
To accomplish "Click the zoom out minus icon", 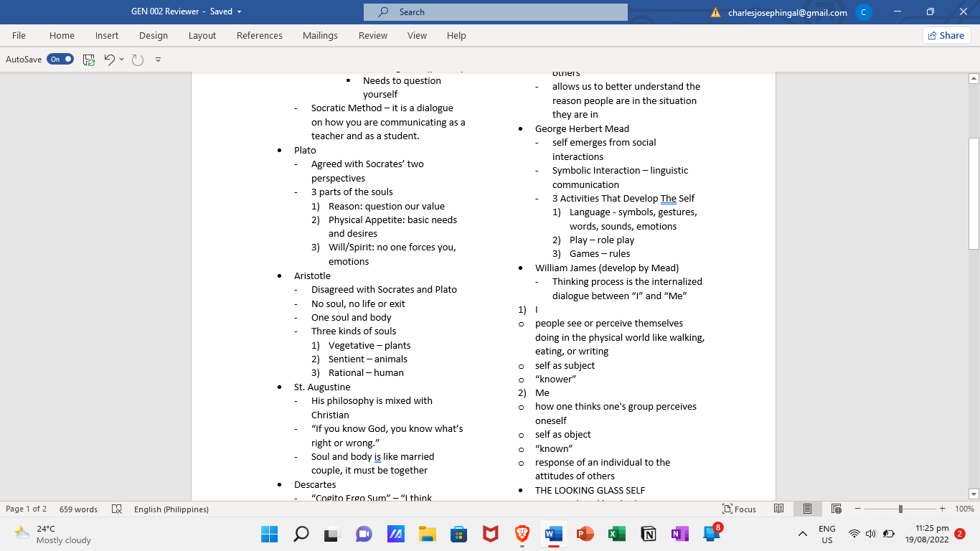I will point(859,509).
